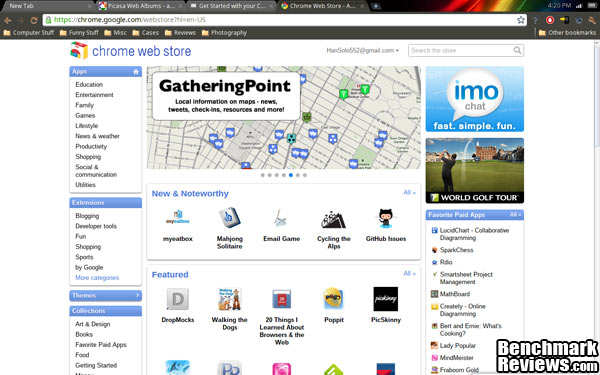Select the Productivity category
This screenshot has height=375, width=600.
91,147
